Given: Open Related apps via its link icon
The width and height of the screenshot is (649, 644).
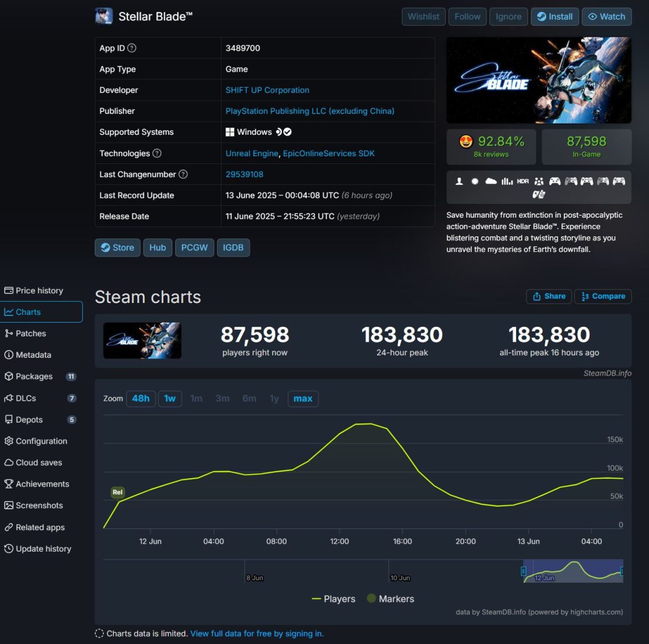Looking at the screenshot, I should point(9,527).
